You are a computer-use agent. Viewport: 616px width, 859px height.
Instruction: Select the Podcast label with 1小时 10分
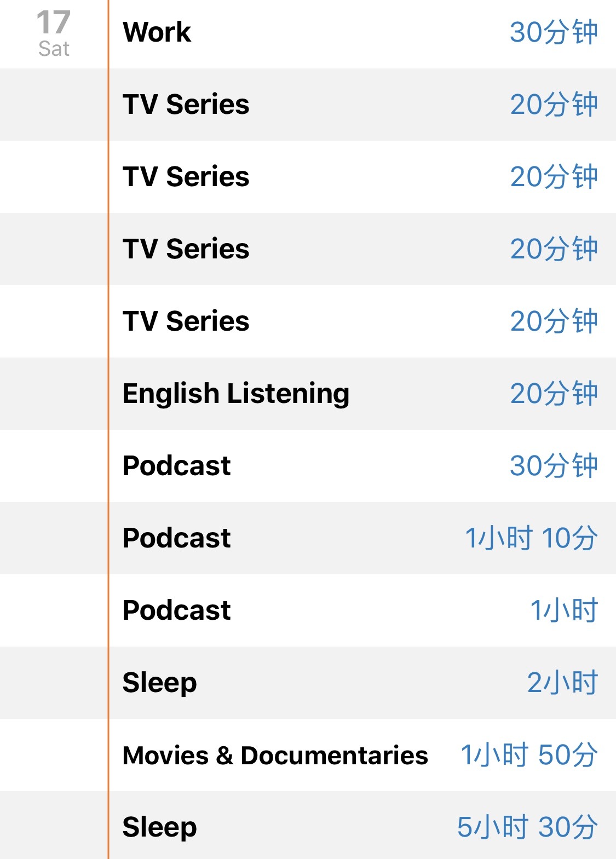(176, 538)
